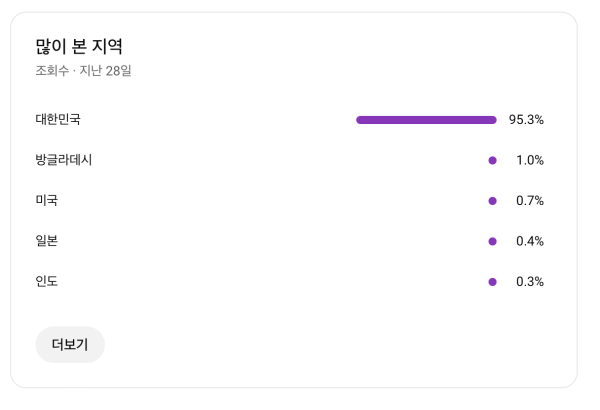Select the 대한민국 region label
The height and width of the screenshot is (410, 600).
(x=58, y=120)
